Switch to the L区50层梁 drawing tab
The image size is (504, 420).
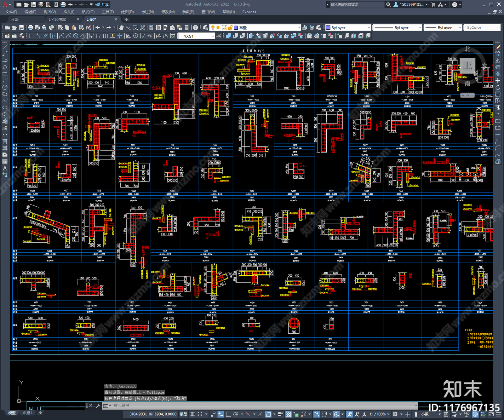click(58, 19)
